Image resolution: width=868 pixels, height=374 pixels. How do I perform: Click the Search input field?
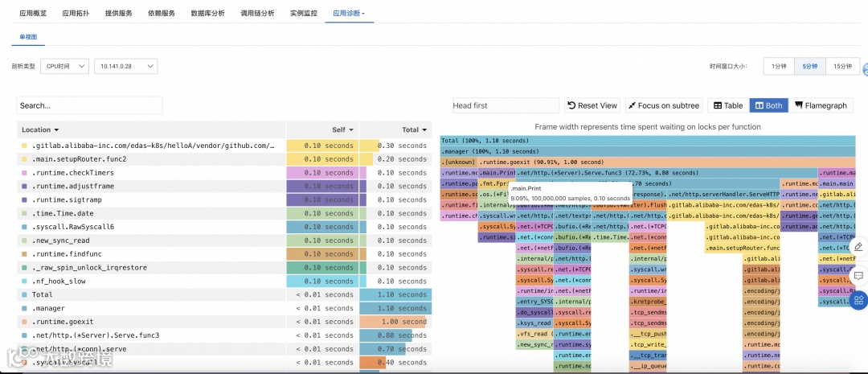pyautogui.click(x=89, y=105)
